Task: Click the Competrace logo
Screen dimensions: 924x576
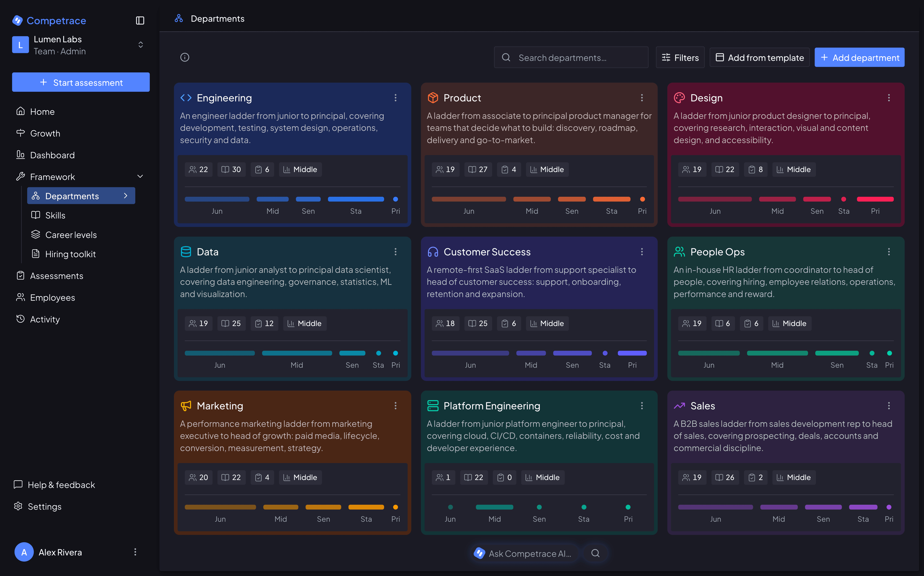Action: coord(49,21)
